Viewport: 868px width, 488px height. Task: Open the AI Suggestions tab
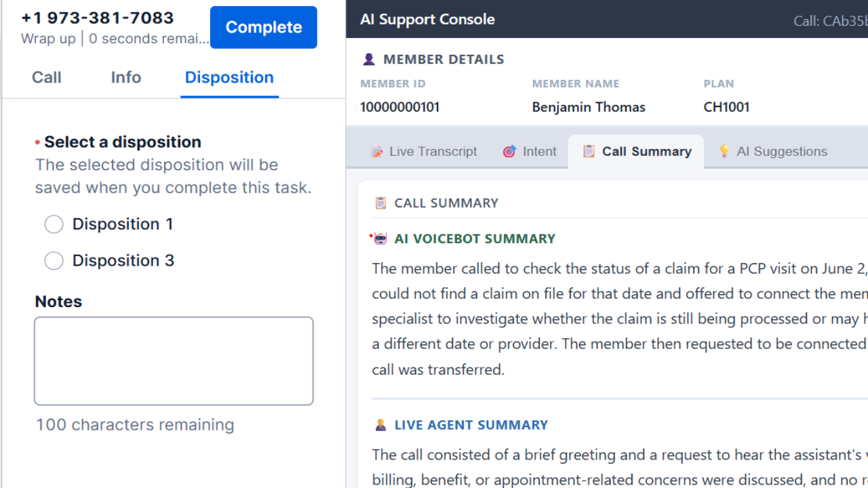[x=772, y=151]
